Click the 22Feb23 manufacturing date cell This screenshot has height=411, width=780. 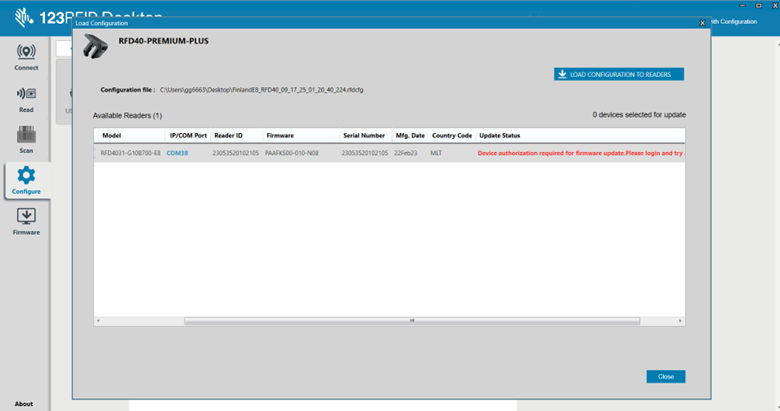(405, 153)
